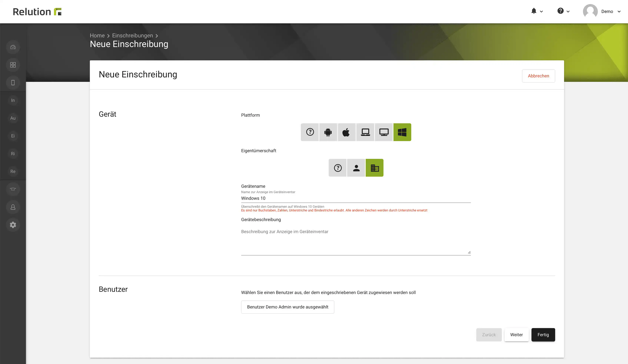The image size is (628, 364).
Task: Click the Fertig button to finish enrollment
Action: (x=543, y=335)
